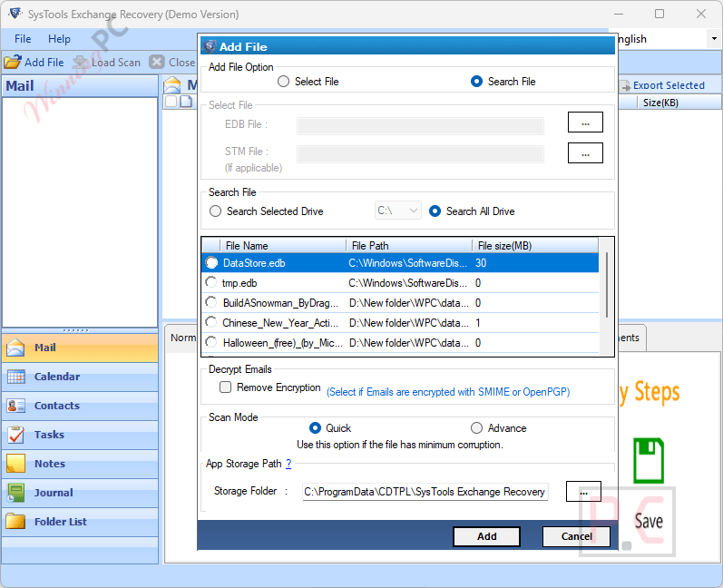Open the C:\ drive dropdown
The height and width of the screenshot is (588, 723).
(398, 211)
